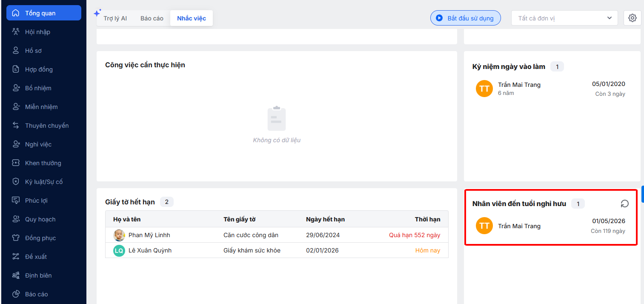The width and height of the screenshot is (644, 304).
Task: Switch to the Báo cáo tab
Action: [x=152, y=18]
